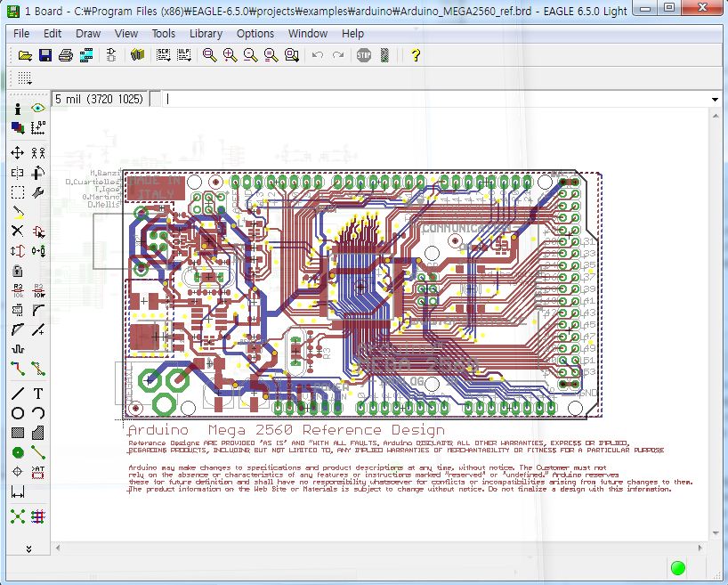
Task: Click into the command line input field
Action: click(x=436, y=100)
